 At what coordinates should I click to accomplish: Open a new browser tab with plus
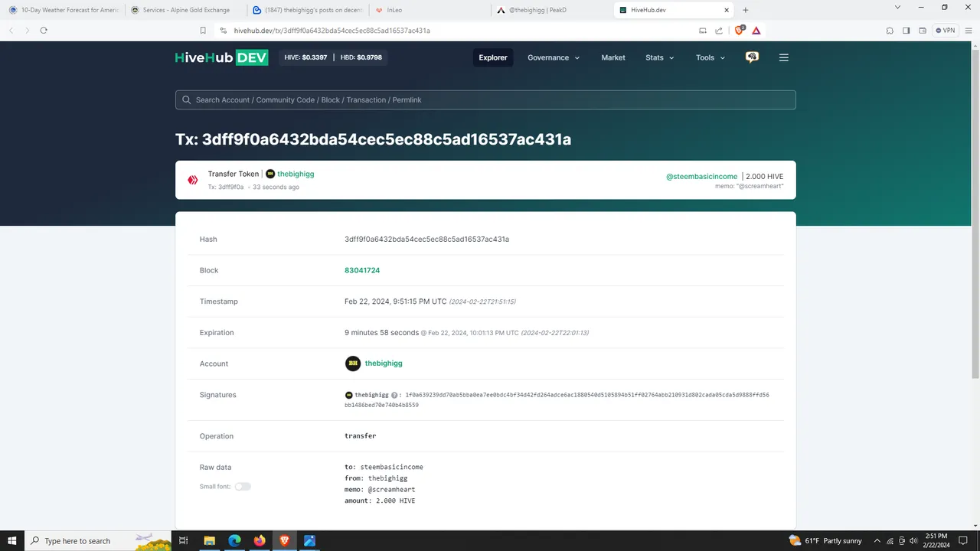(x=746, y=10)
